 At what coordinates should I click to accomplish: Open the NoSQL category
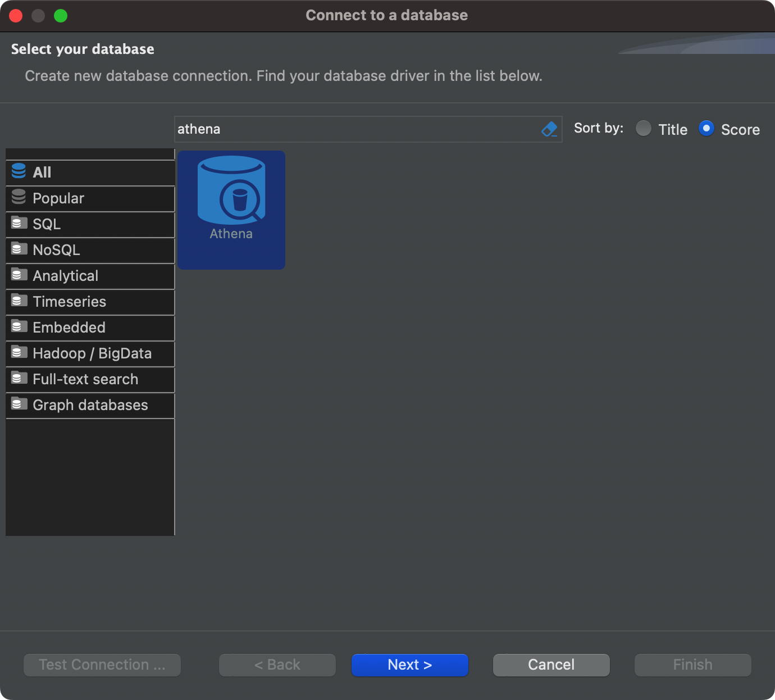click(90, 250)
